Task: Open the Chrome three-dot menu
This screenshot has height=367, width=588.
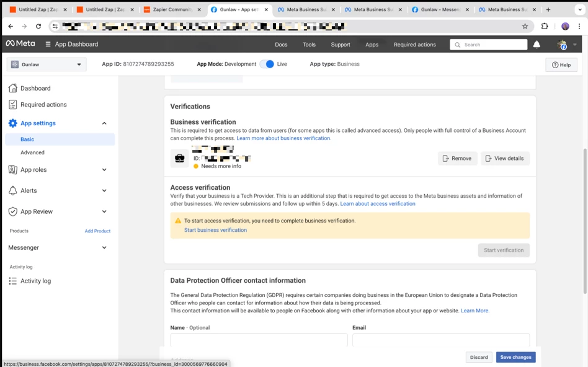Action: 579,26
